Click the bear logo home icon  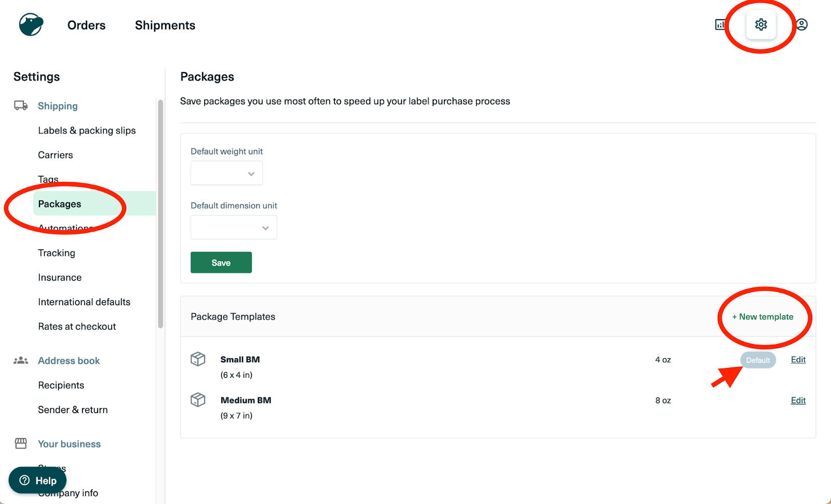coord(31,24)
